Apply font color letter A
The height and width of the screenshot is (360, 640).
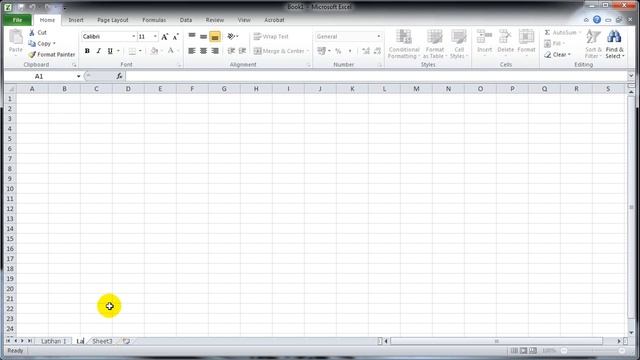tap(171, 51)
